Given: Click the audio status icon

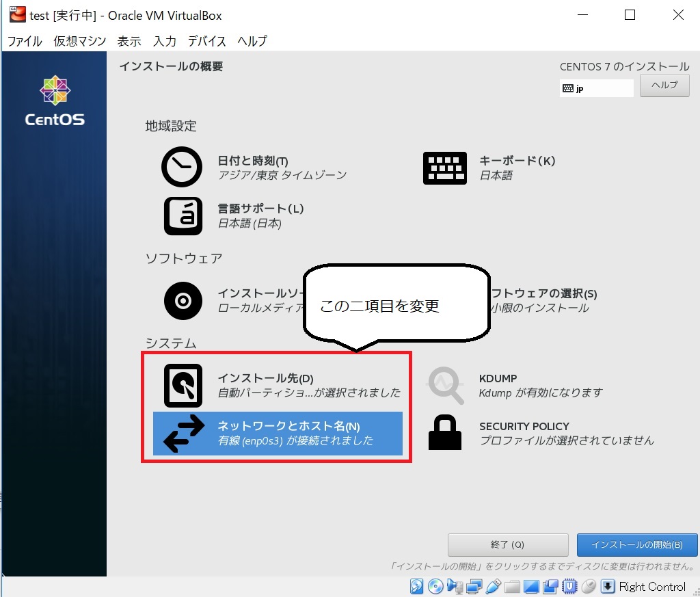Looking at the screenshot, I should pos(455,586).
